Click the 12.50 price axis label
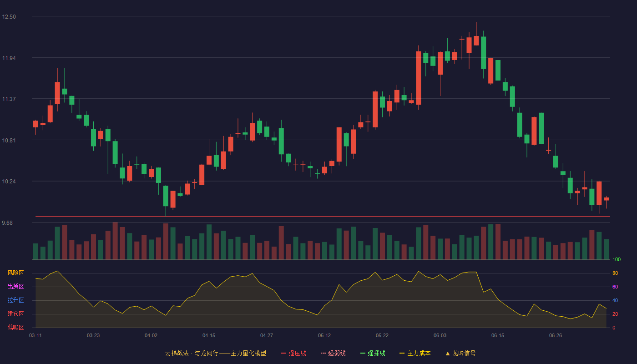Image resolution: width=637 pixels, height=364 pixels. (x=9, y=17)
